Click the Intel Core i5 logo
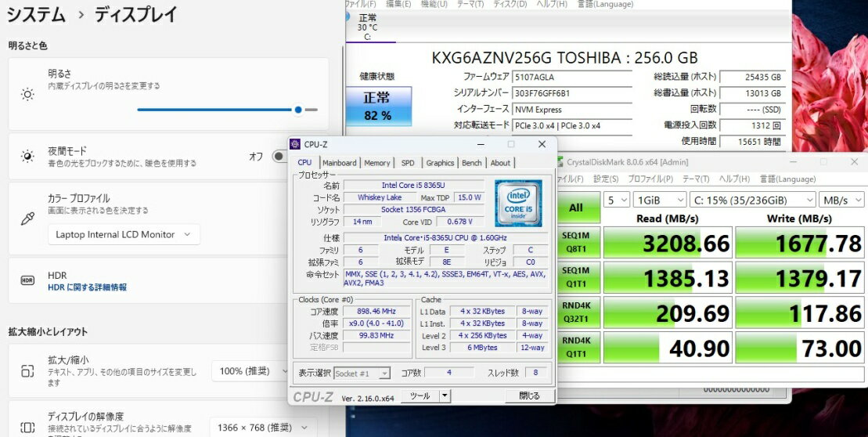This screenshot has width=868, height=437. tap(517, 204)
